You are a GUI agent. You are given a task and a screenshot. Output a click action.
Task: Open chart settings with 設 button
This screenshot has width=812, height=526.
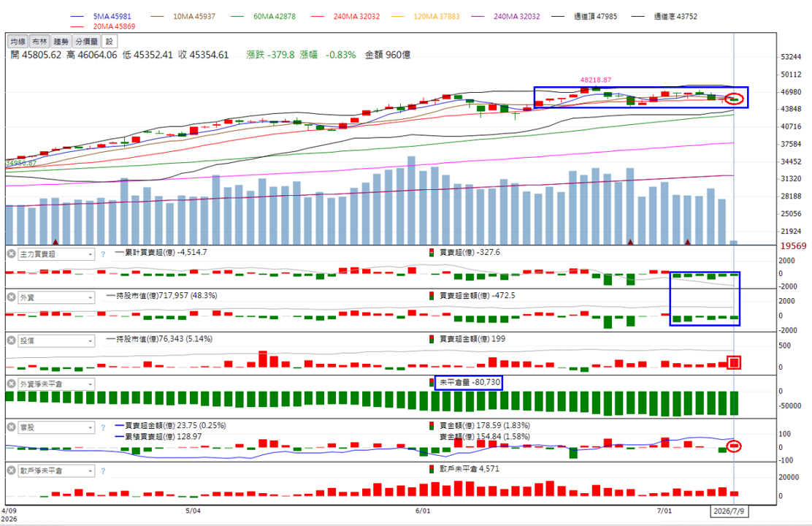110,42
